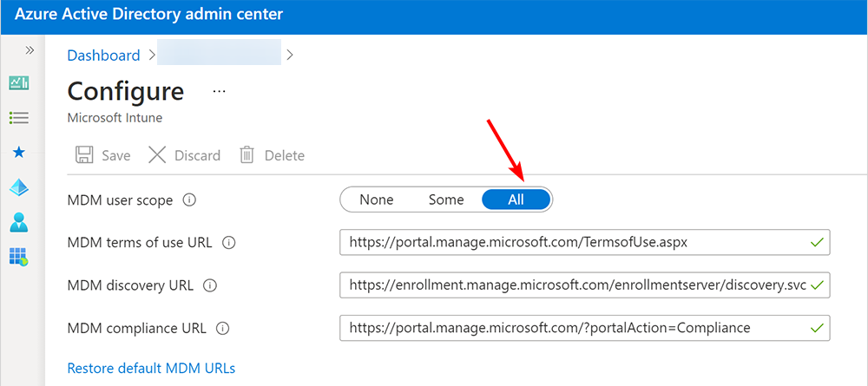Click Restore default MDM URLs link
The height and width of the screenshot is (386, 868).
pyautogui.click(x=151, y=369)
